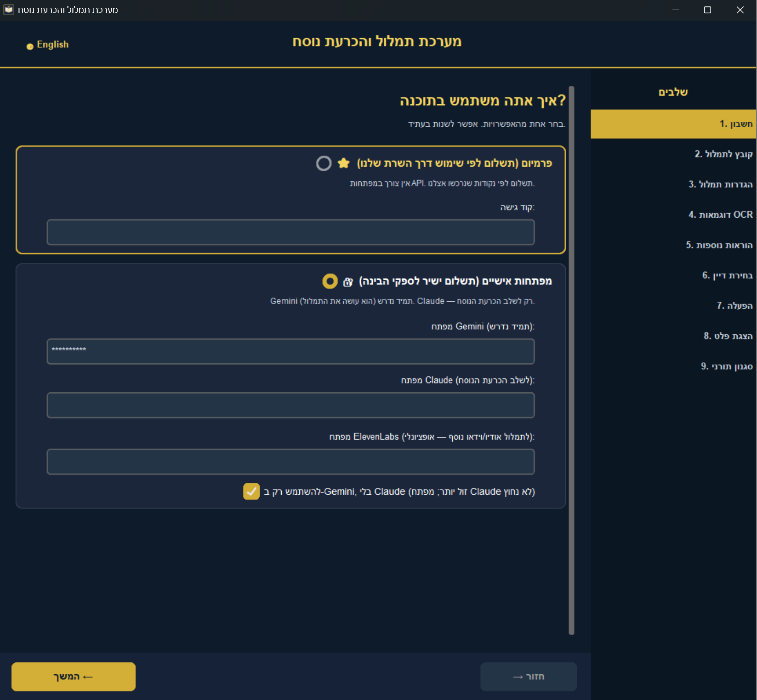Uncheck the use Gemini only checkbox
The height and width of the screenshot is (700, 757).
pos(251,491)
